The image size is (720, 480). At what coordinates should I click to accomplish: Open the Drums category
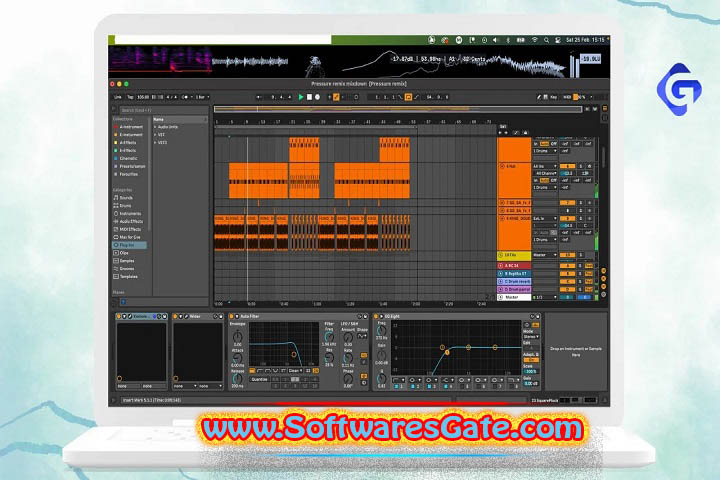[124, 205]
